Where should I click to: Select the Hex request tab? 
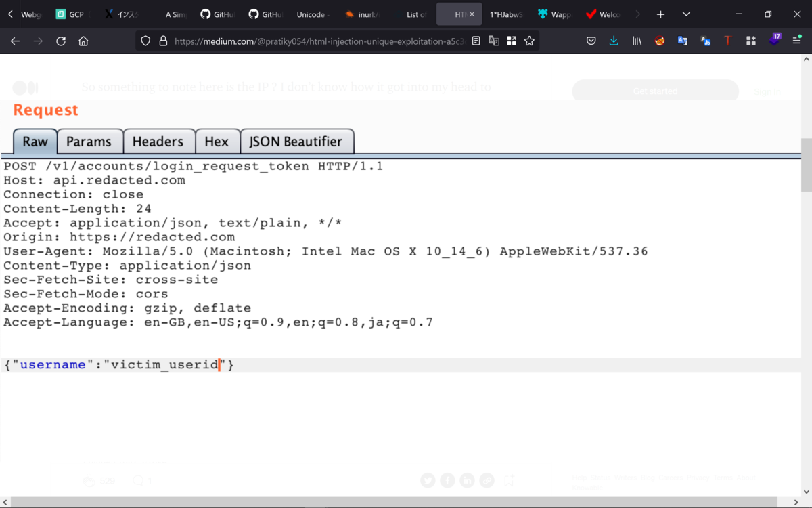point(217,142)
